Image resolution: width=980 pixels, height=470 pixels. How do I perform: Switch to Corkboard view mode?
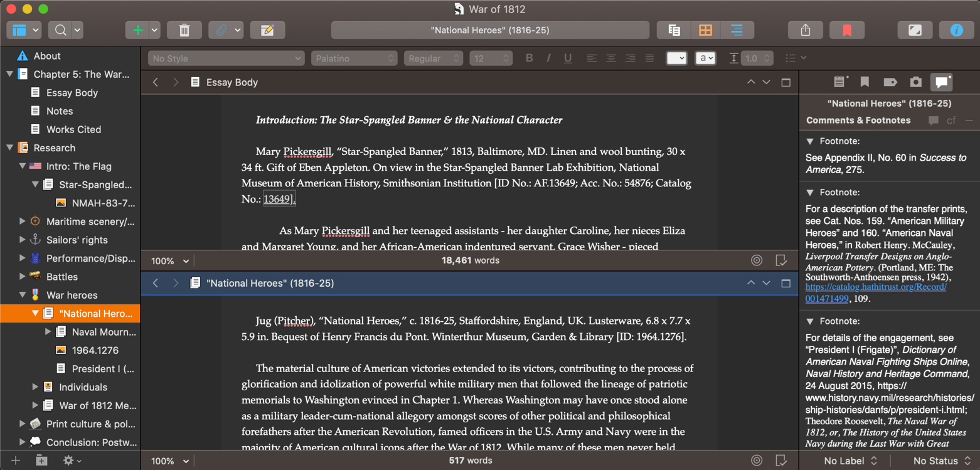coord(705,30)
